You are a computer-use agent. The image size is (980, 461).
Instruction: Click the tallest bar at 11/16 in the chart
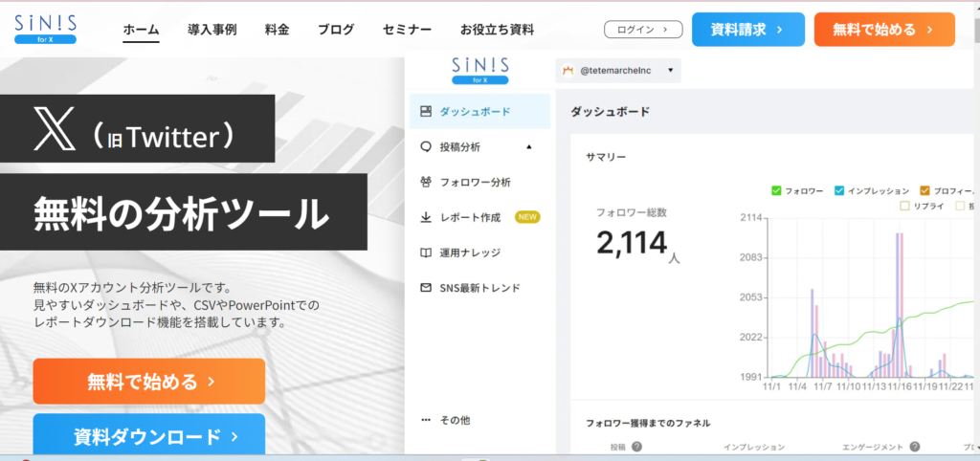point(900,305)
